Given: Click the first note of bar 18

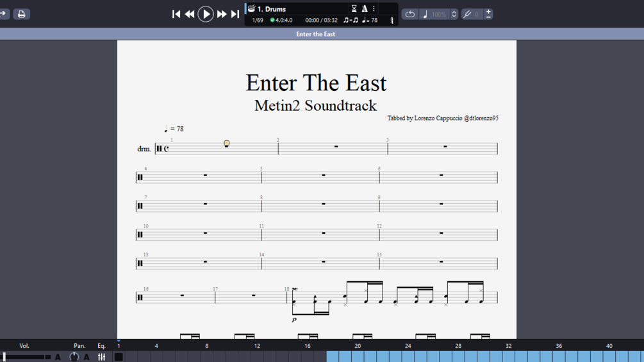Looking at the screenshot, I should tap(294, 302).
